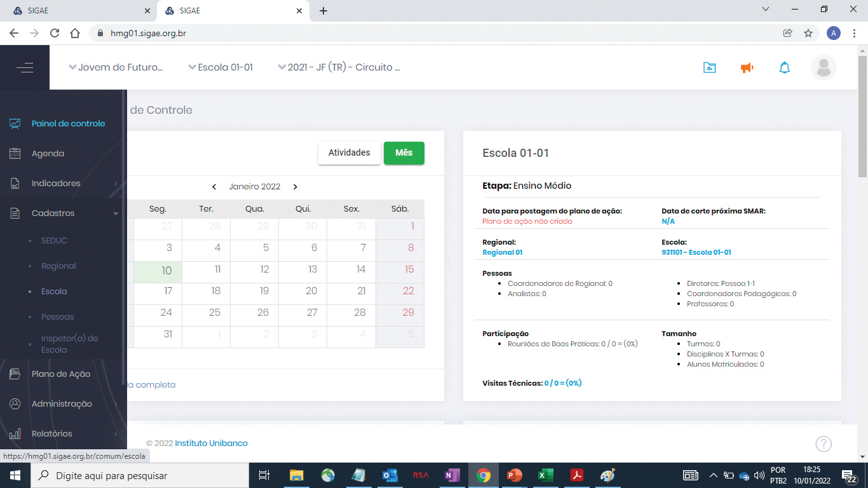Image resolution: width=868 pixels, height=488 pixels.
Task: Go back in browser history
Action: [15, 33]
